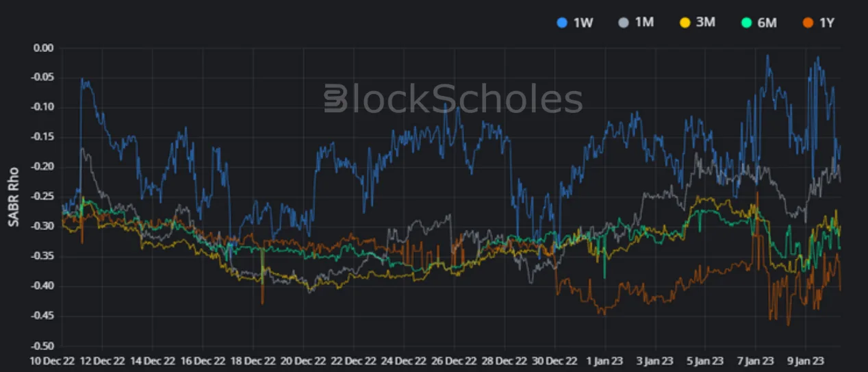Click the -0.35 y-axis value
Screen dimensions: 868x372
tap(42, 256)
